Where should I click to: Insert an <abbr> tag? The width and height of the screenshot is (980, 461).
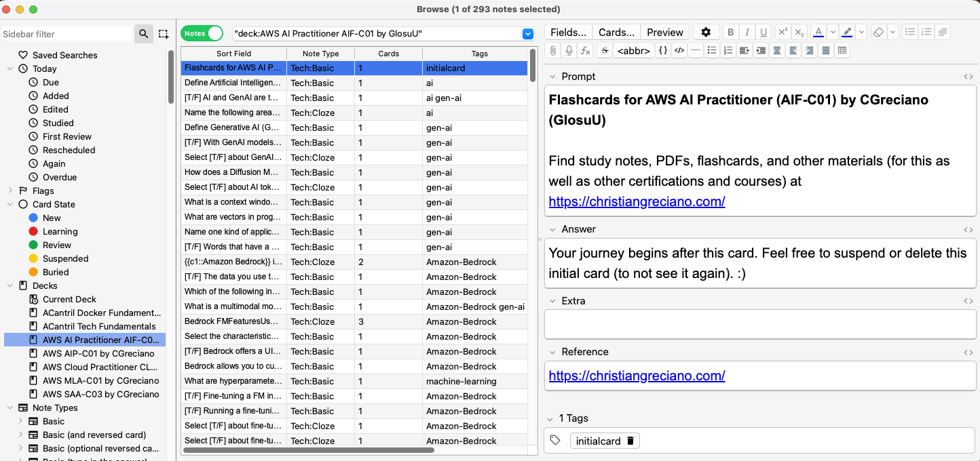pyautogui.click(x=634, y=51)
